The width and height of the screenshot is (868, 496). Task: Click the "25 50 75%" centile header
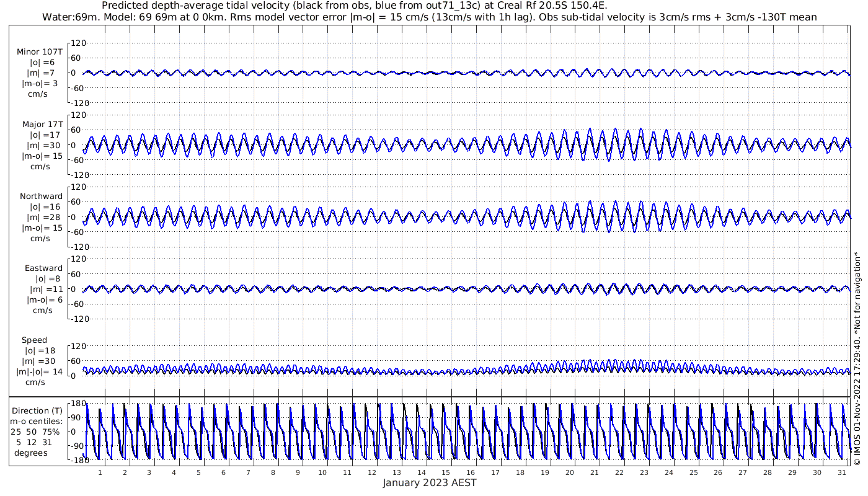[x=35, y=432]
